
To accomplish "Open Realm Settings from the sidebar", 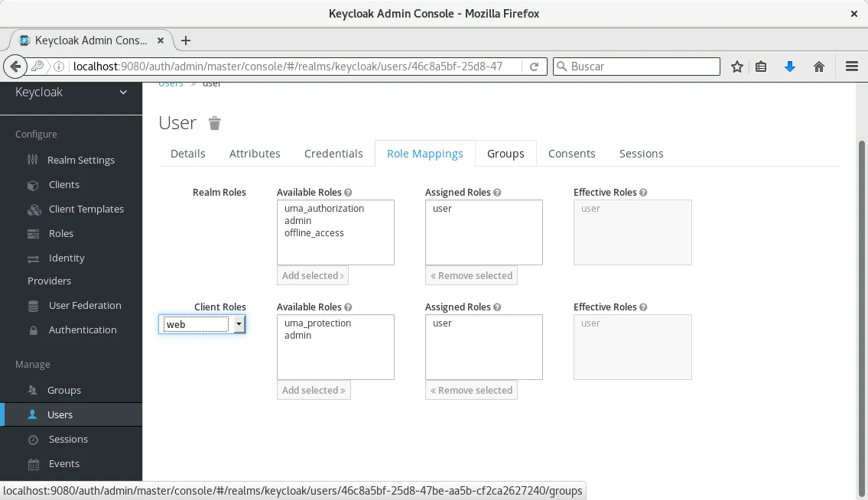I will (x=80, y=160).
